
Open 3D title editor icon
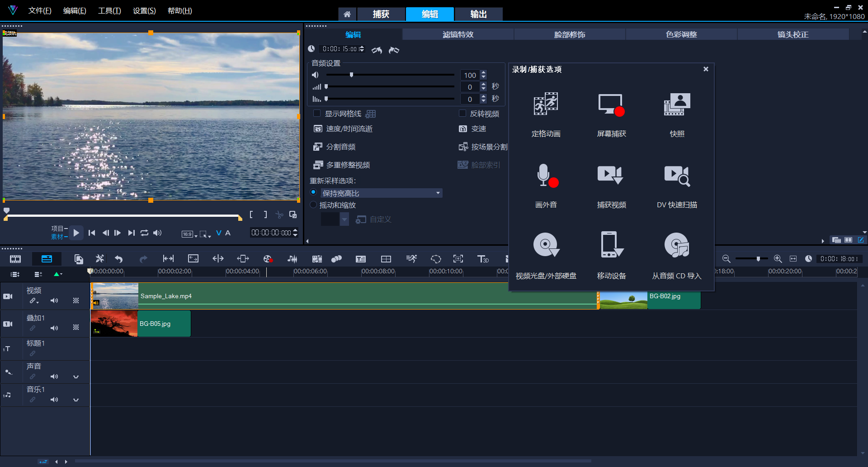tap(483, 259)
